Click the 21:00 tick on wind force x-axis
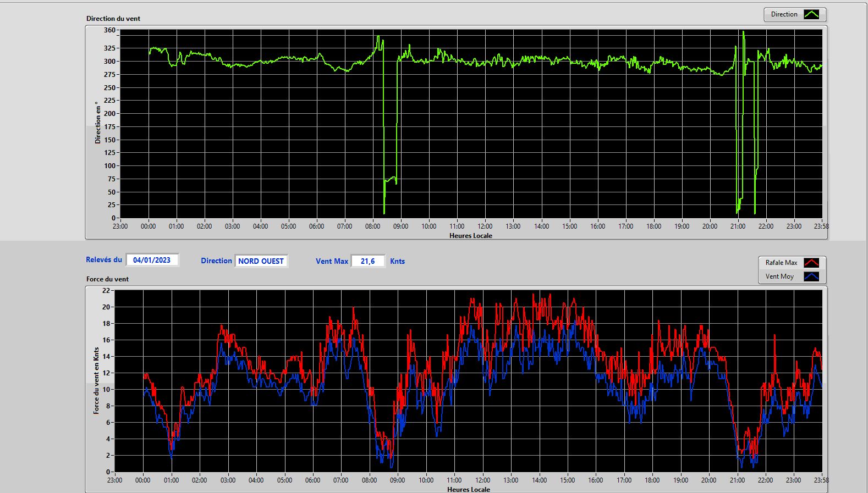Screen dimensions: 868x493 [737, 480]
